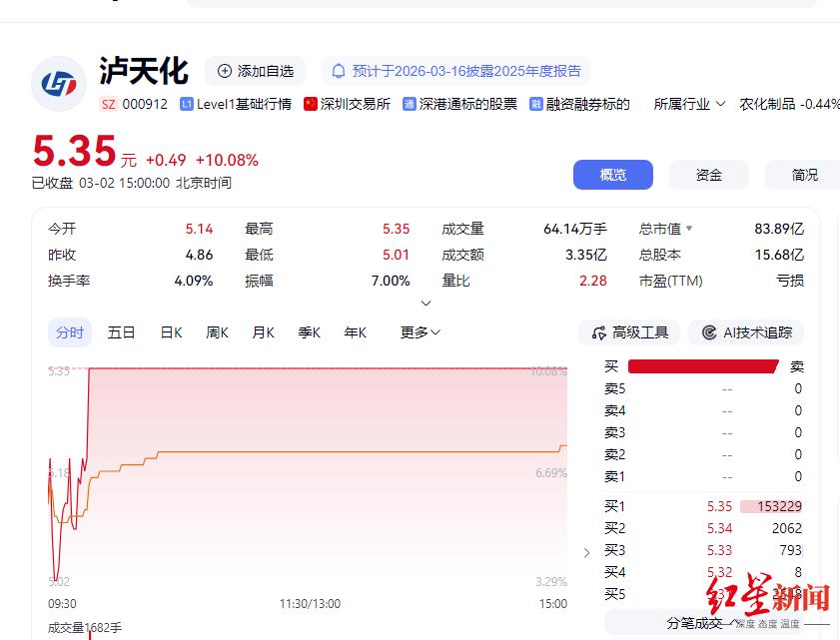
Task: Collapse order book with right chevron
Action: pyautogui.click(x=586, y=553)
